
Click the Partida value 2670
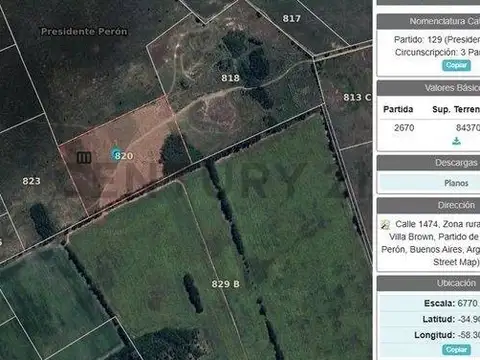coord(404,128)
